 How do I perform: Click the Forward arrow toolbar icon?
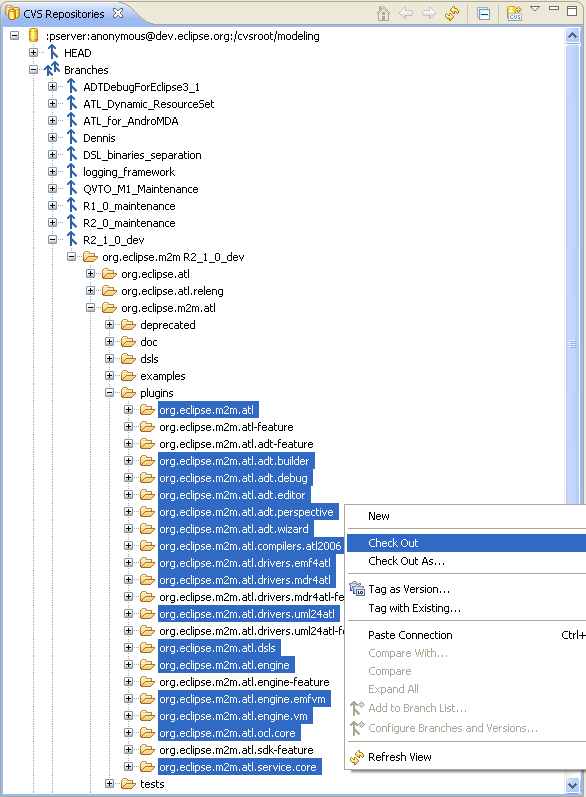[x=429, y=13]
